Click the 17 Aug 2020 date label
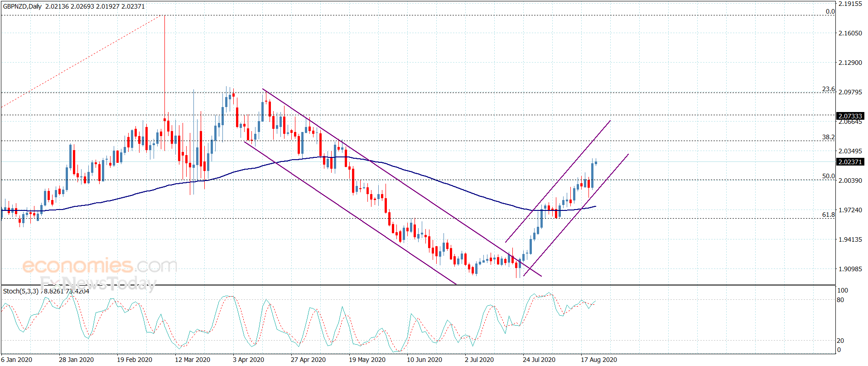Image resolution: width=868 pixels, height=366 pixels. click(x=599, y=360)
